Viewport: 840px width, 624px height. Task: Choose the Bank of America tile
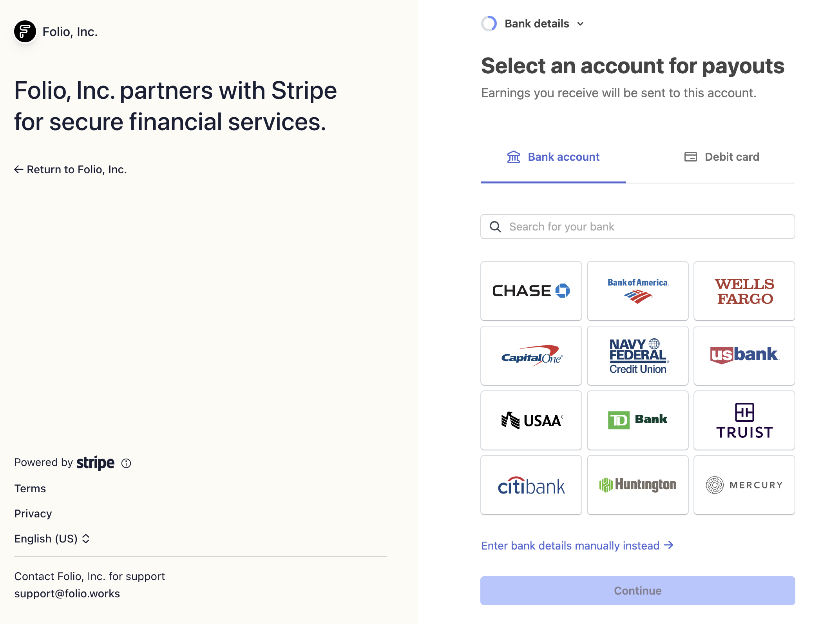pos(637,291)
